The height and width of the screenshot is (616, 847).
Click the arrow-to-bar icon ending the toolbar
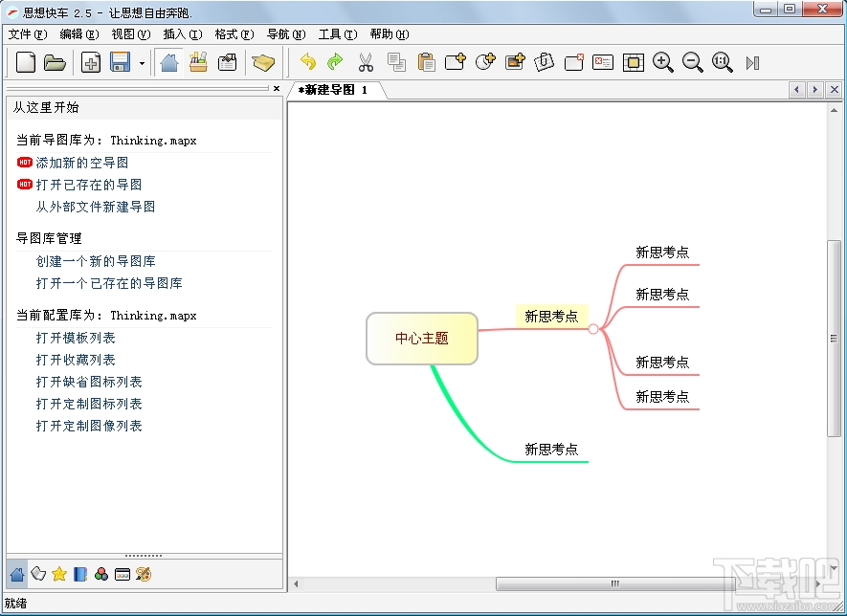[752, 63]
